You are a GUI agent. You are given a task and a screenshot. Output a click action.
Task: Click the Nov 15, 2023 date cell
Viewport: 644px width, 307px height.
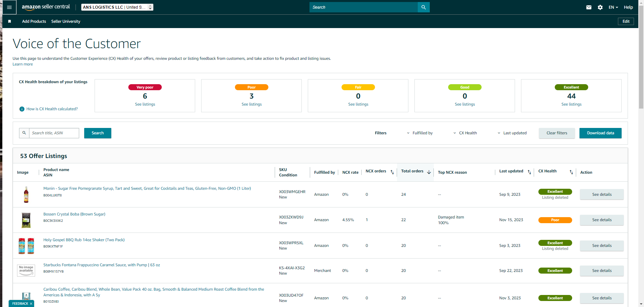(x=511, y=220)
